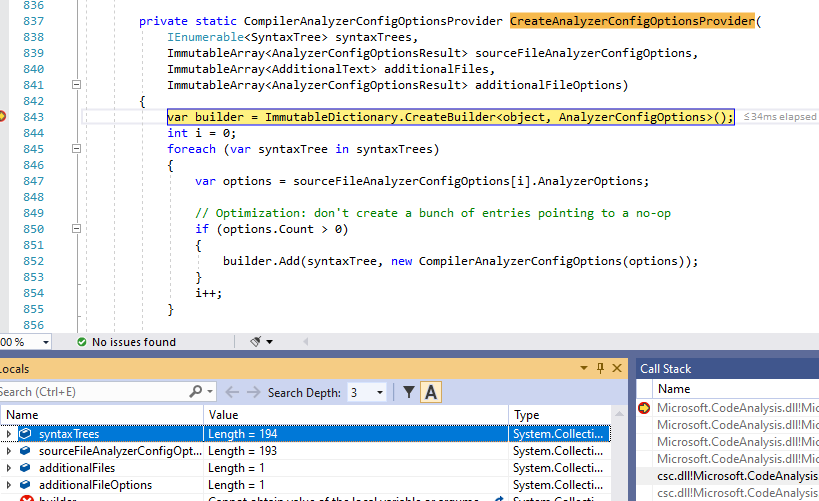This screenshot has width=819, height=501.
Task: Open the code cleanup broom icon
Action: (255, 342)
